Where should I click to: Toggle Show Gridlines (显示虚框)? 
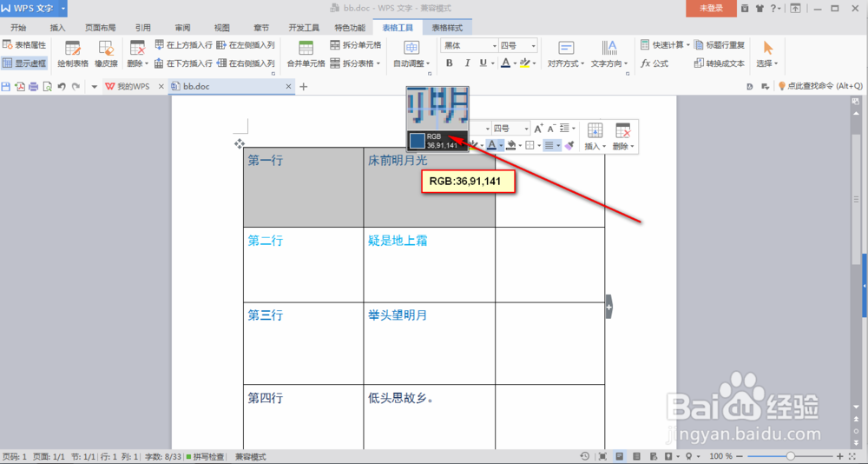24,63
